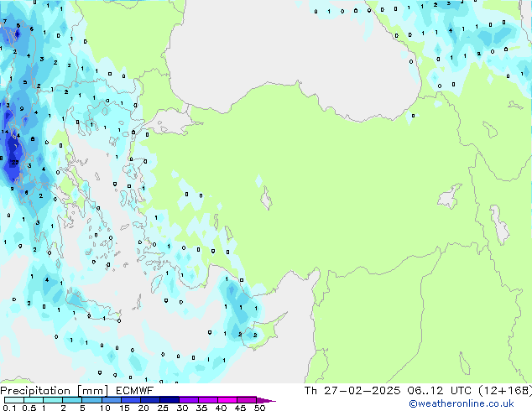The image size is (532, 411).
Task: Click legend scale label '35'
Action: point(201,408)
